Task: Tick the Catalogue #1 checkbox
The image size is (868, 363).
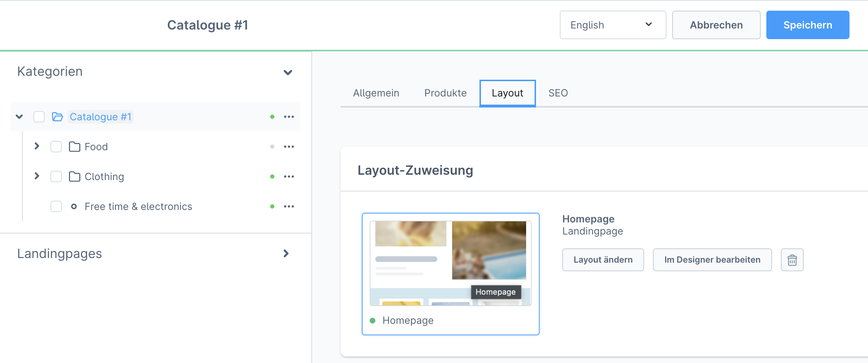Action: click(x=39, y=117)
